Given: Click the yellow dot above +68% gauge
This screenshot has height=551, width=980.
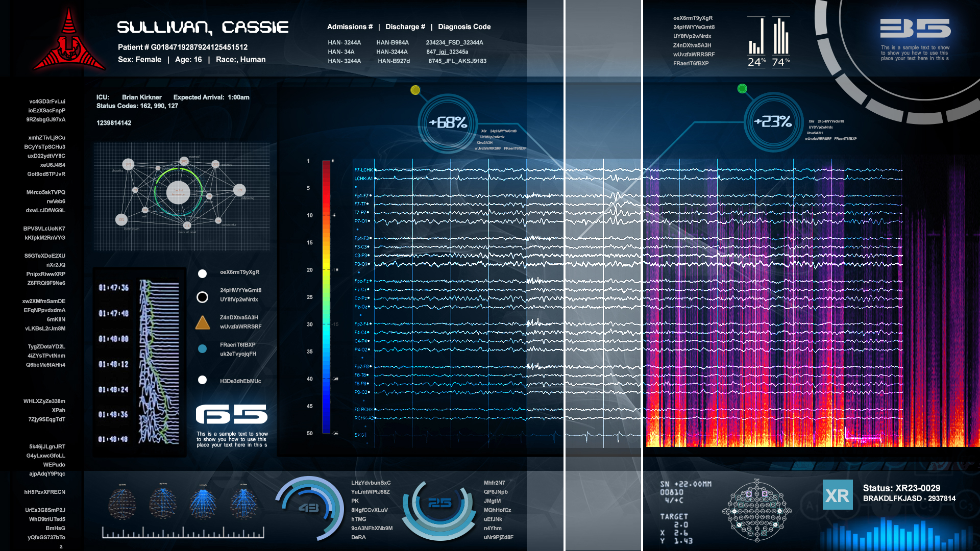Looking at the screenshot, I should 415,90.
